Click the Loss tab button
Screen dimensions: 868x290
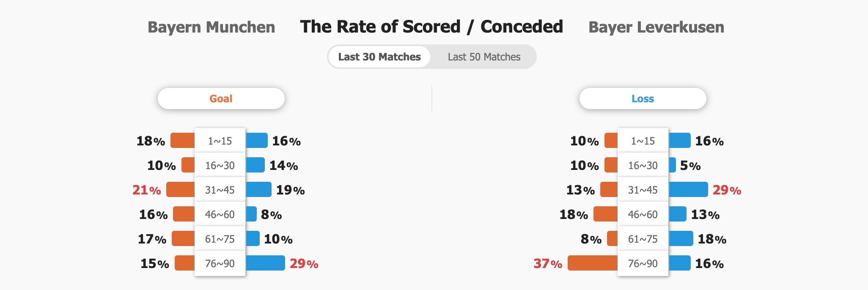tap(643, 98)
